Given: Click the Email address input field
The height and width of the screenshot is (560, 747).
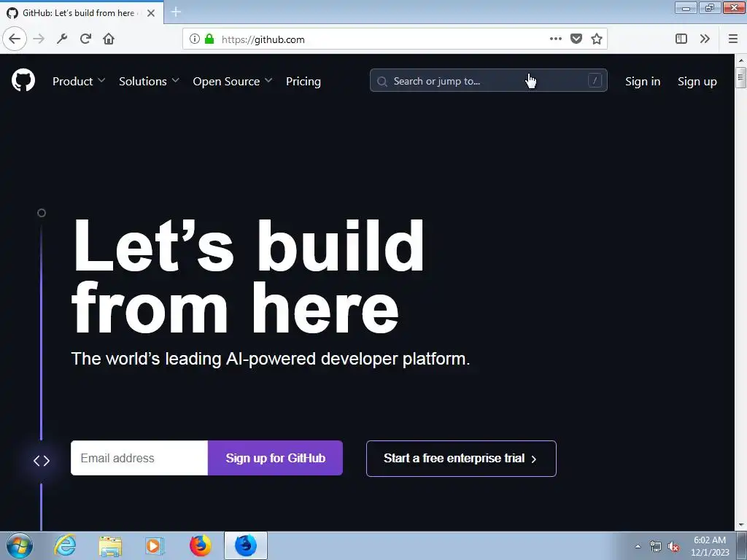Looking at the screenshot, I should click(x=139, y=458).
